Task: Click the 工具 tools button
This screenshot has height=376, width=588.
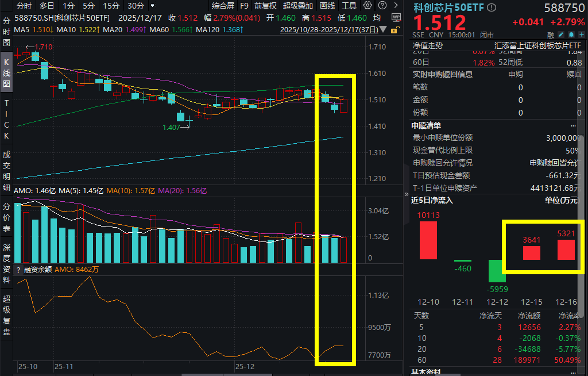Action: click(347, 6)
